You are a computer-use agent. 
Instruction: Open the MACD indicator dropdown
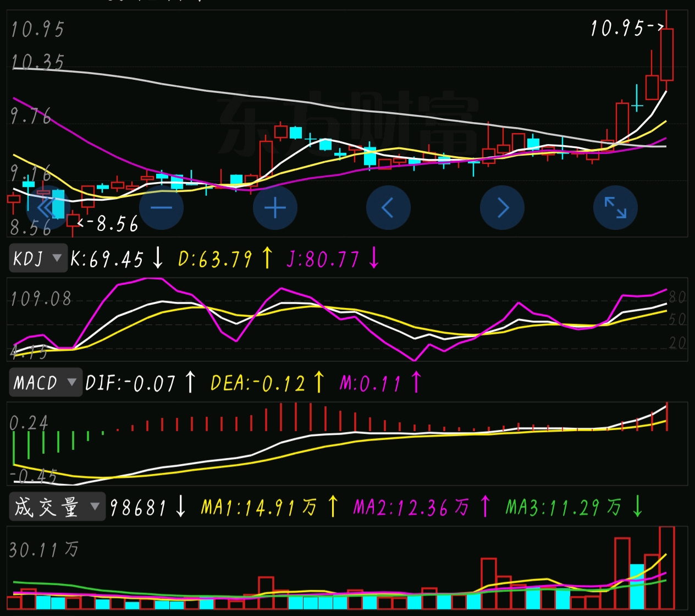tap(45, 382)
